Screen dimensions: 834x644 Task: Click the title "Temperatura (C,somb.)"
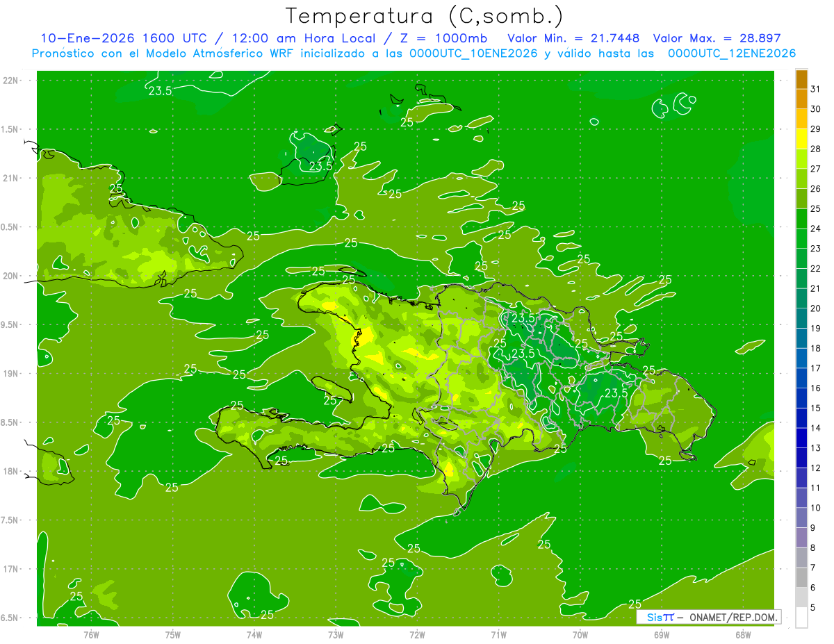(x=425, y=15)
